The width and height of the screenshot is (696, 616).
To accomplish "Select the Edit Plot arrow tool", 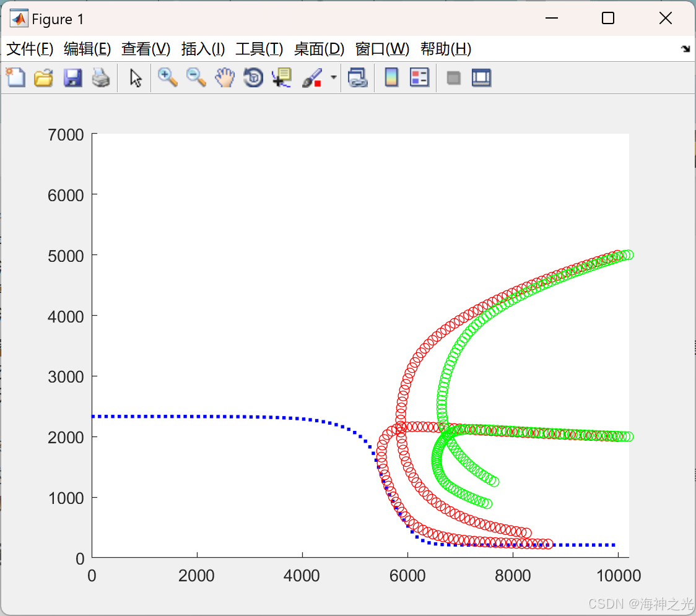I will tap(136, 77).
